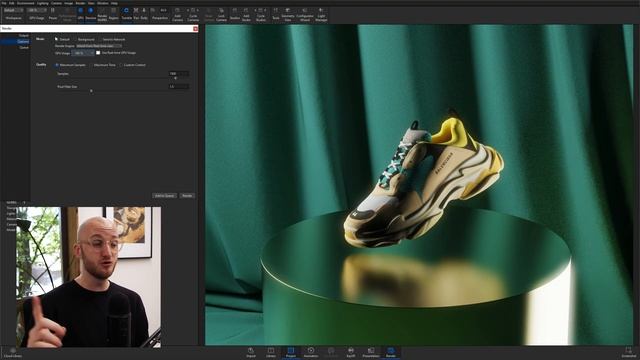Image resolution: width=640 pixels, height=360 pixels.
Task: Select Send to Network render mode
Action: 111,40
